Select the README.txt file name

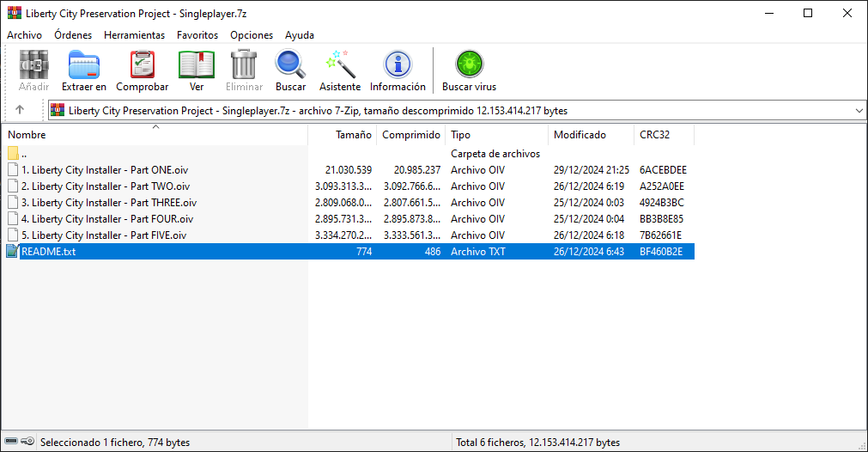(49, 252)
